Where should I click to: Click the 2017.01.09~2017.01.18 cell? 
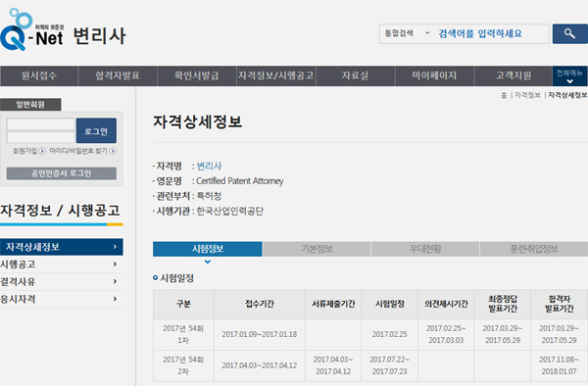260,334
